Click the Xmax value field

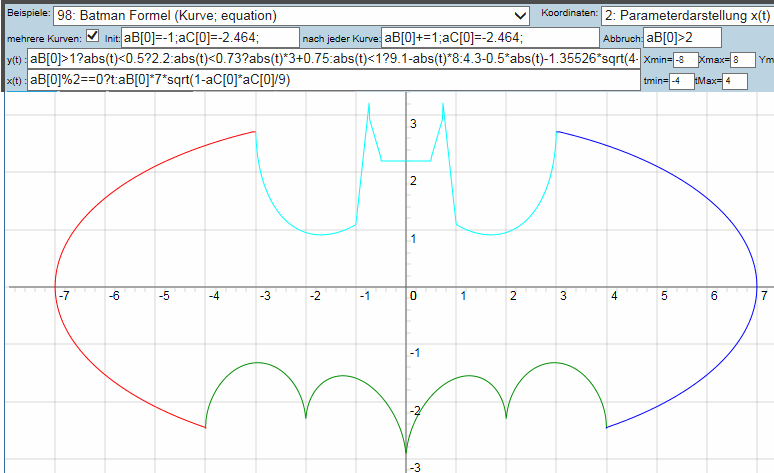tap(743, 60)
